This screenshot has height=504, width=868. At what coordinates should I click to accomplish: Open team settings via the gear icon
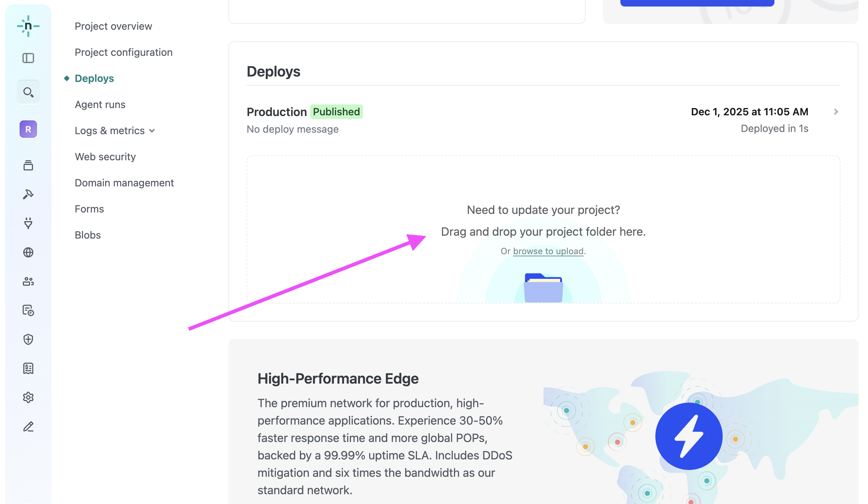point(28,397)
